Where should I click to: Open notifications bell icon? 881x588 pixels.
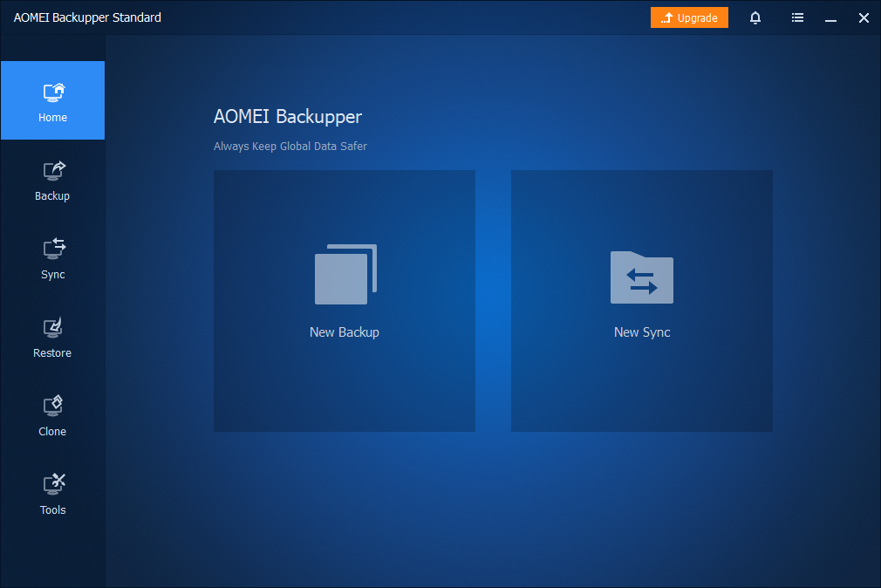tap(755, 17)
